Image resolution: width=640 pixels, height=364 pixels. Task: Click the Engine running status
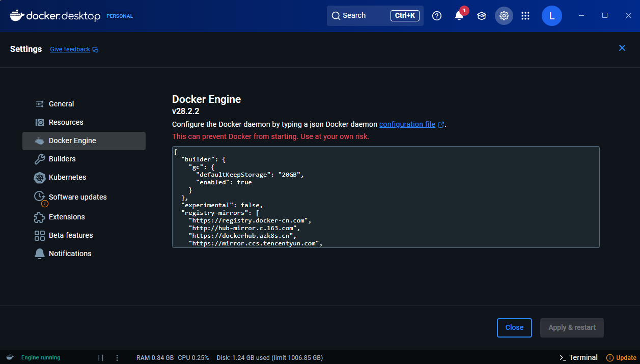pyautogui.click(x=41, y=357)
